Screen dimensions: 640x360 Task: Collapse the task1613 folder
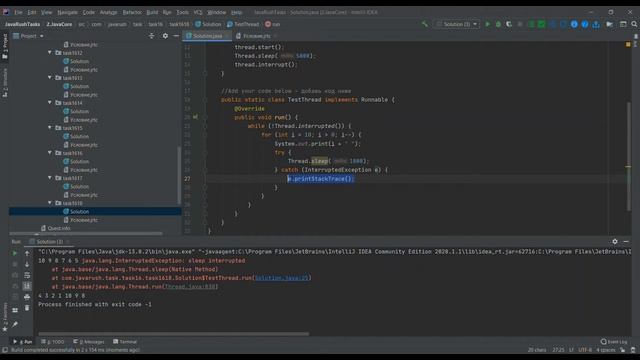[50, 78]
